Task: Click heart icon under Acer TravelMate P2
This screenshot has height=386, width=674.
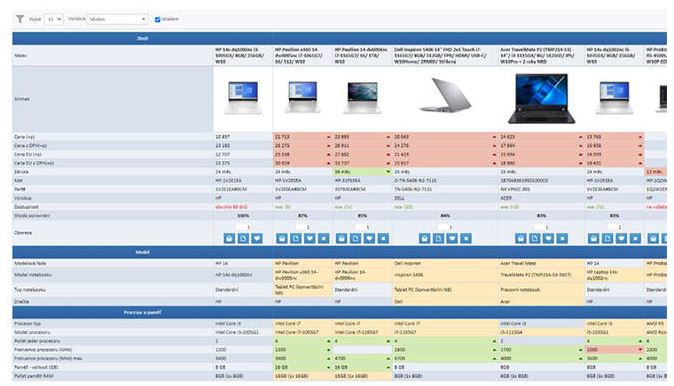Action: pyautogui.click(x=548, y=239)
